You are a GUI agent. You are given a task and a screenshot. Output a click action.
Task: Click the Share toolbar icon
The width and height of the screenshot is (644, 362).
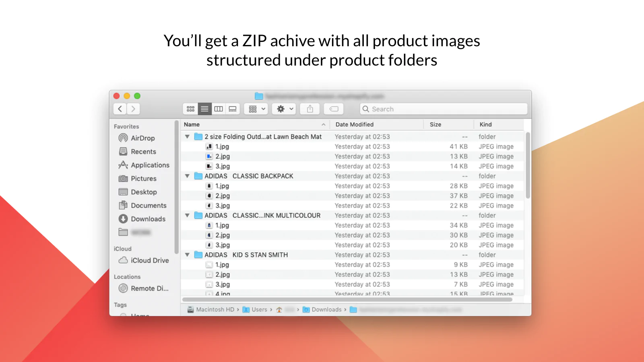click(x=310, y=109)
